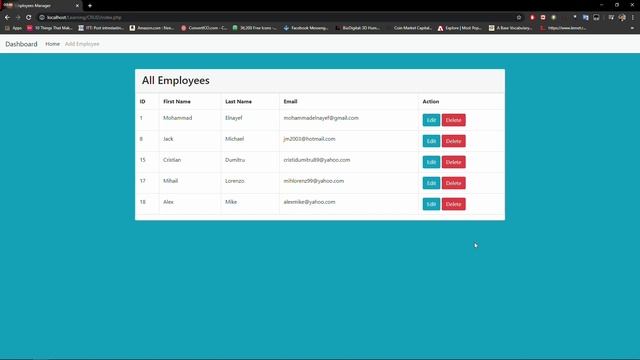The height and width of the screenshot is (360, 640).
Task: Open Add Employee in the navbar
Action: 82,44
